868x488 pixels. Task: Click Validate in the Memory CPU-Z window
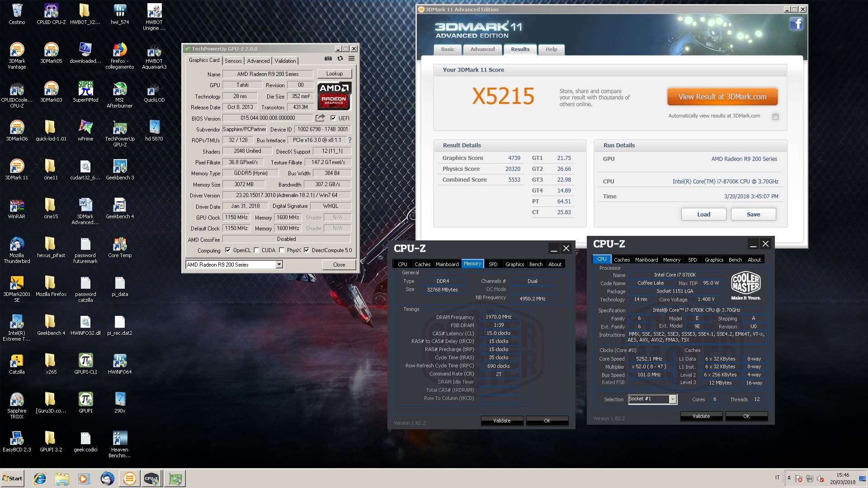click(x=502, y=421)
